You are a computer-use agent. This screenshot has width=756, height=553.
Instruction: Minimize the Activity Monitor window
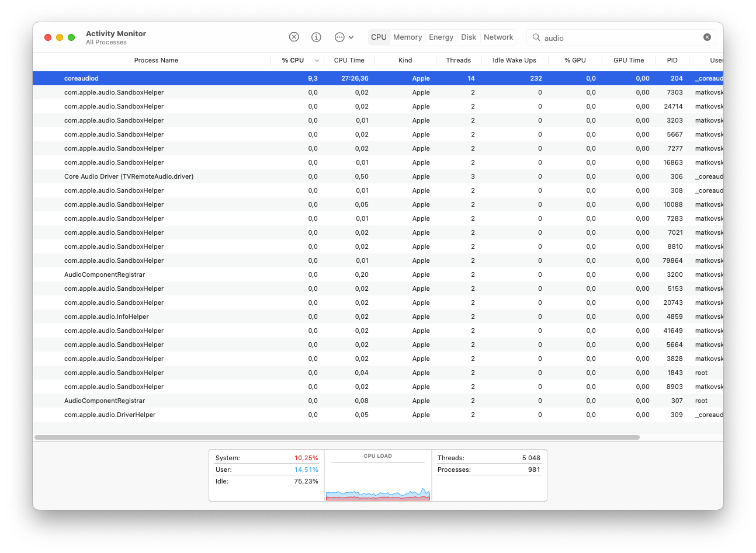click(60, 37)
